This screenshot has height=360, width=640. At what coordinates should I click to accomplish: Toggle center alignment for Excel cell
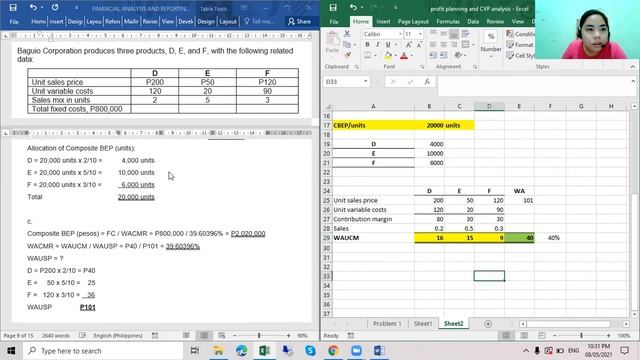tap(443, 44)
